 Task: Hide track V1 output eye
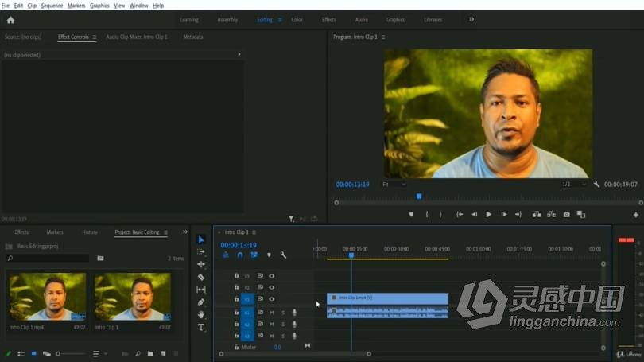[271, 299]
